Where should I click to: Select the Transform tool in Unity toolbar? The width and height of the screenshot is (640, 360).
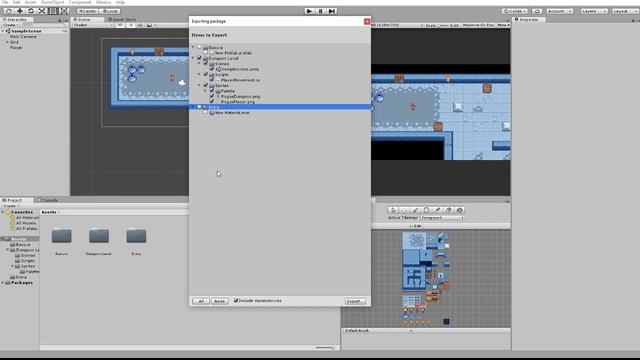tap(64, 11)
